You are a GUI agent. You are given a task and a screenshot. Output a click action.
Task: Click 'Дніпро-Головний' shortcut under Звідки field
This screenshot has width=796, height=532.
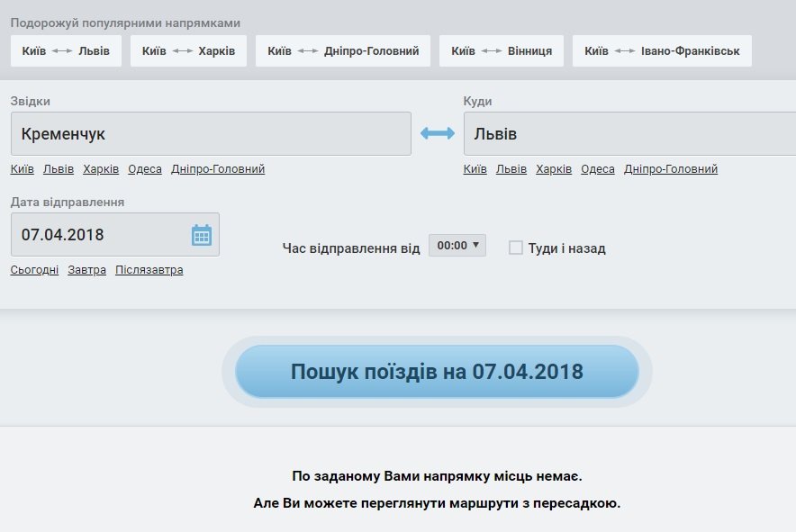tap(218, 169)
